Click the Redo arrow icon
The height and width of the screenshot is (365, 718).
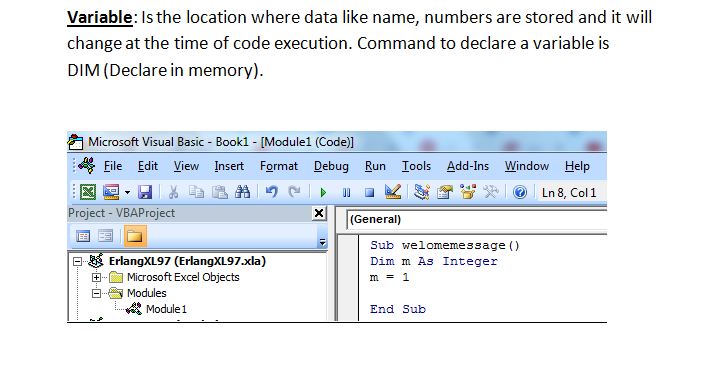pos(294,192)
